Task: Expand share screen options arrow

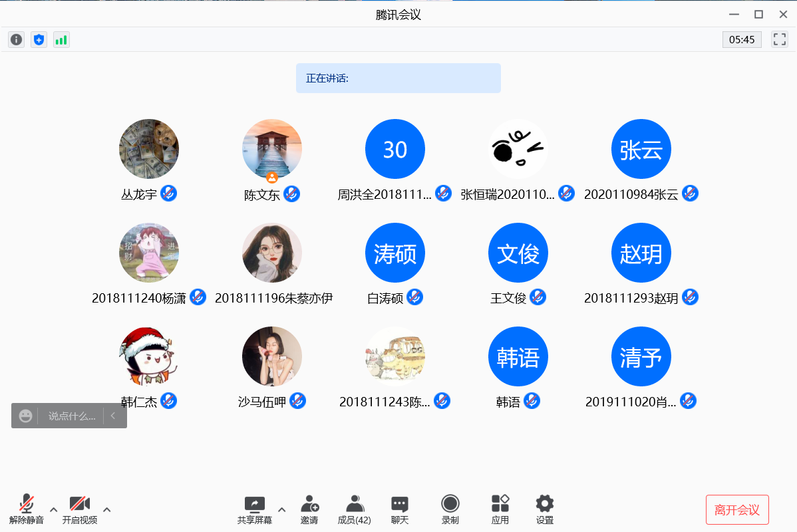Action: 281,510
